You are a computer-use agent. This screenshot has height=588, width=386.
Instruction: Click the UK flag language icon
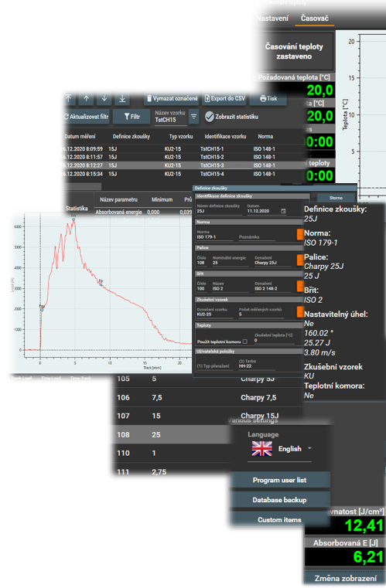click(261, 448)
